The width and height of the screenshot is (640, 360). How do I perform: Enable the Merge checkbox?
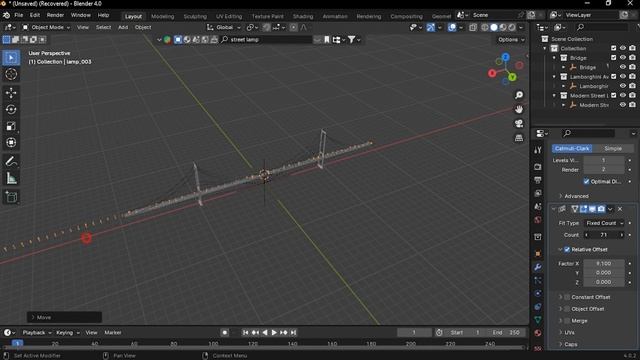tap(567, 321)
